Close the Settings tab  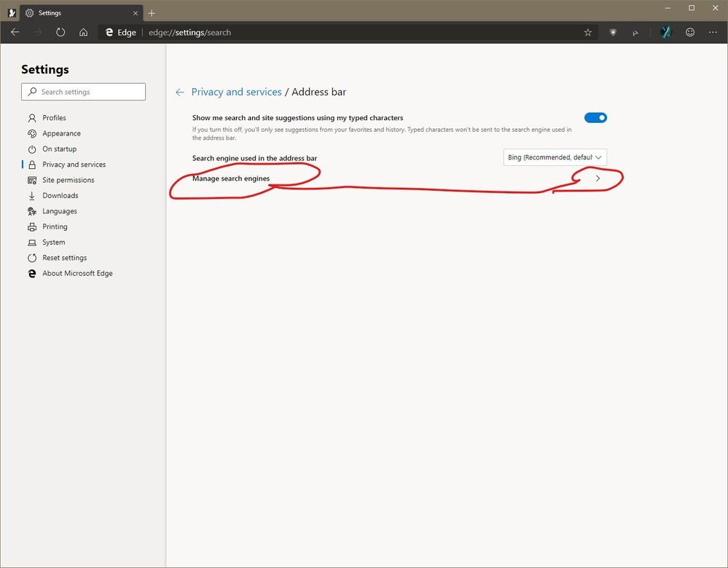(x=136, y=13)
